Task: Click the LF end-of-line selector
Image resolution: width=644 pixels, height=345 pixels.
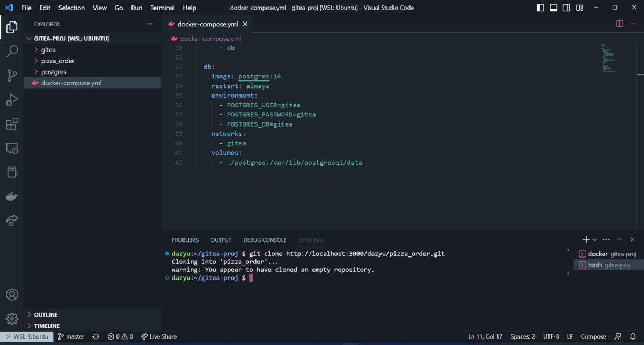Action: (x=570, y=336)
